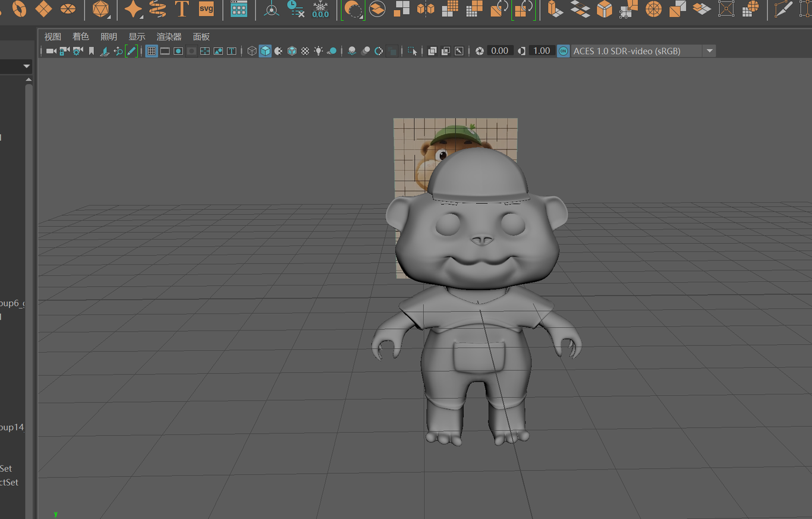Click the Image Plane icon

pyautogui.click(x=105, y=51)
